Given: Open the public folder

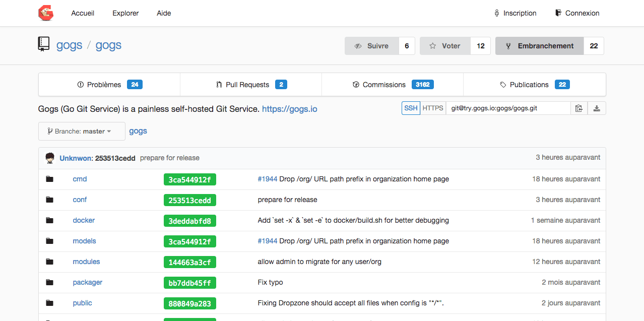Looking at the screenshot, I should pos(82,303).
